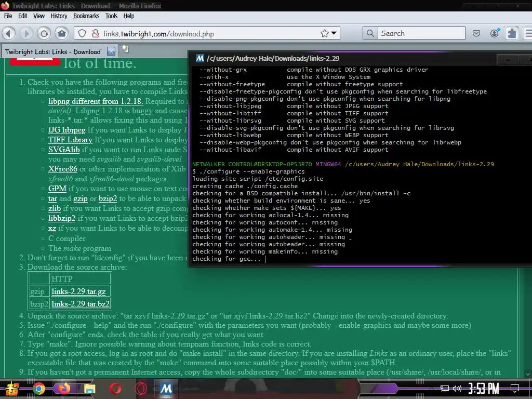Minimize the MINGW64 terminal window

(x=508, y=60)
